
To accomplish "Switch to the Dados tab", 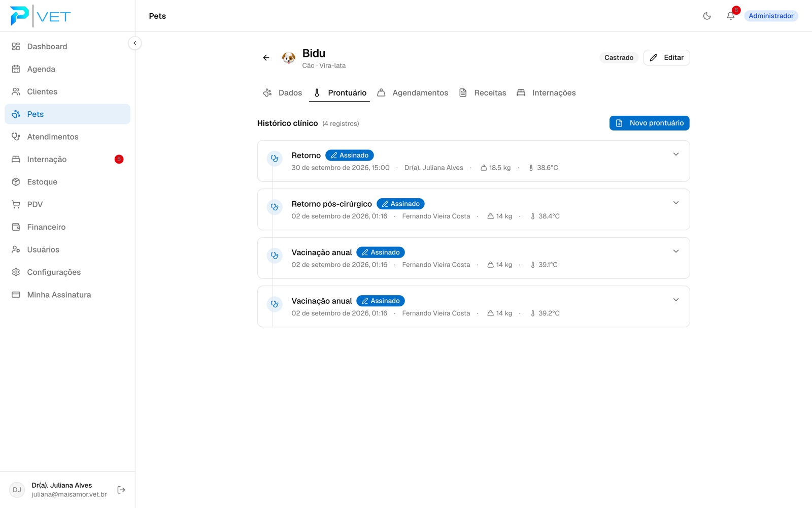I will [x=283, y=93].
